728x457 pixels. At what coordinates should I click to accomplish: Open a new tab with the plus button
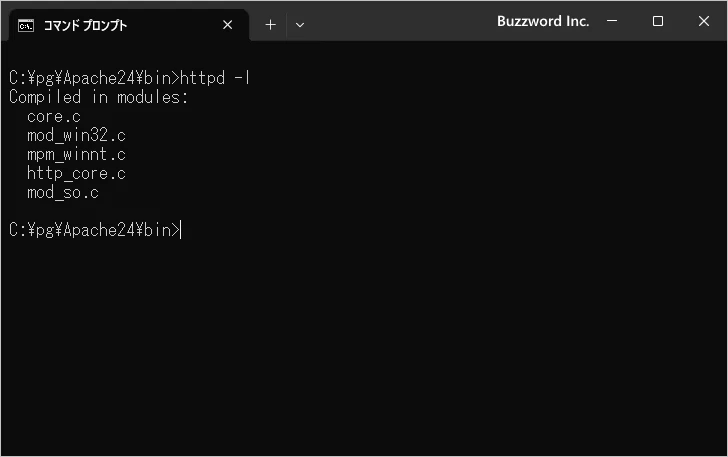click(x=270, y=25)
